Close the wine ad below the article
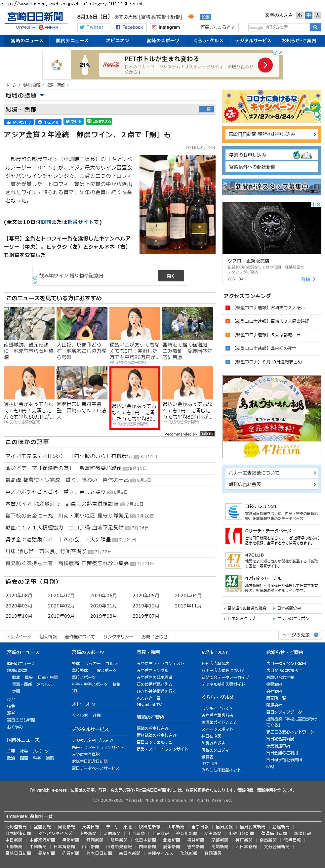This screenshot has height=868, width=325. pos(35,283)
